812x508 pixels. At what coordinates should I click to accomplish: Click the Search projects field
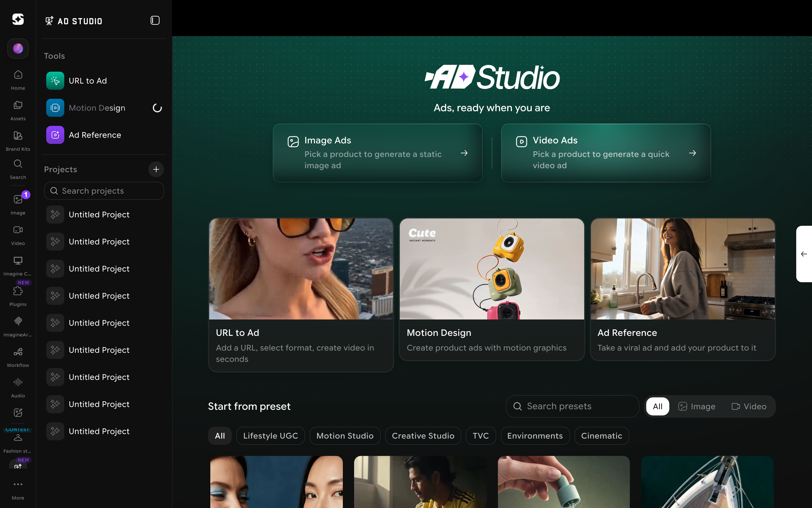pyautogui.click(x=104, y=191)
